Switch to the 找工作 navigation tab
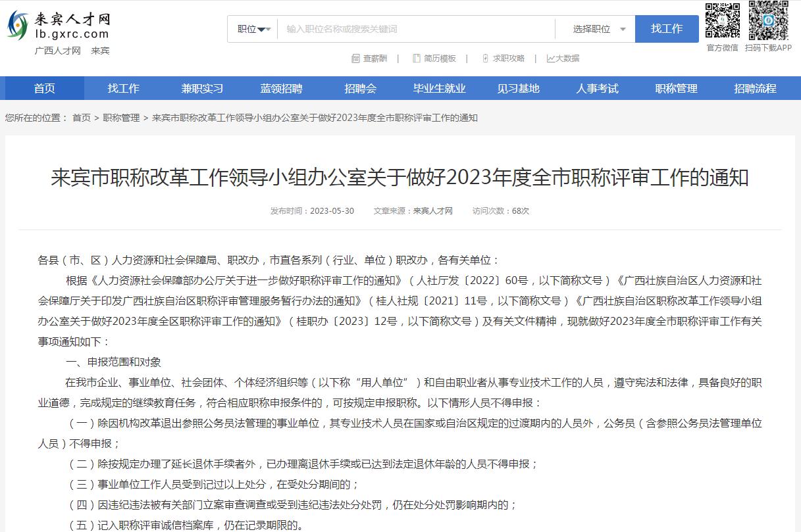Screen dimensions: 801x532 tap(123, 88)
